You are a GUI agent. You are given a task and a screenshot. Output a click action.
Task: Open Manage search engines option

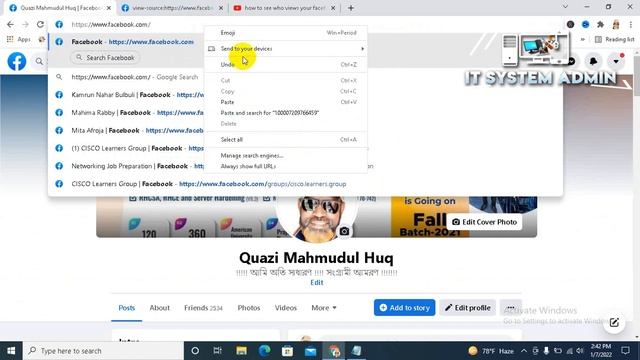286,156
